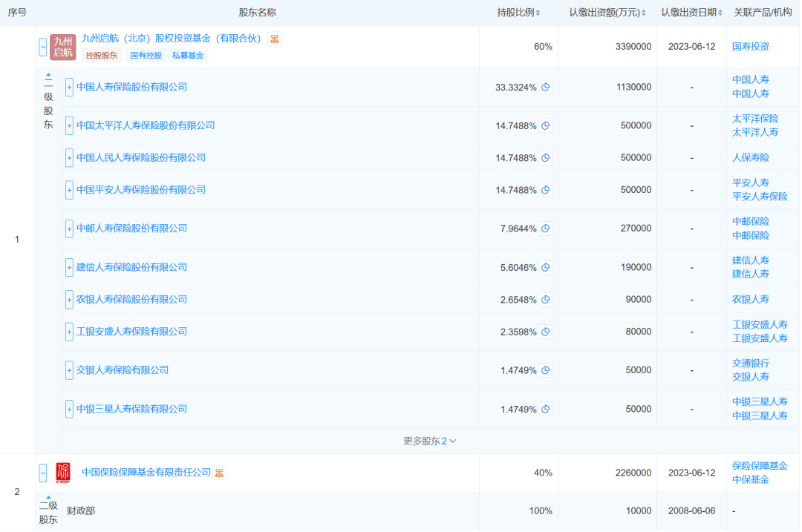Viewport: 802px width, 532px height.
Task: Open 中国人民人寿保险股份有限公司 company link
Action: click(140, 158)
